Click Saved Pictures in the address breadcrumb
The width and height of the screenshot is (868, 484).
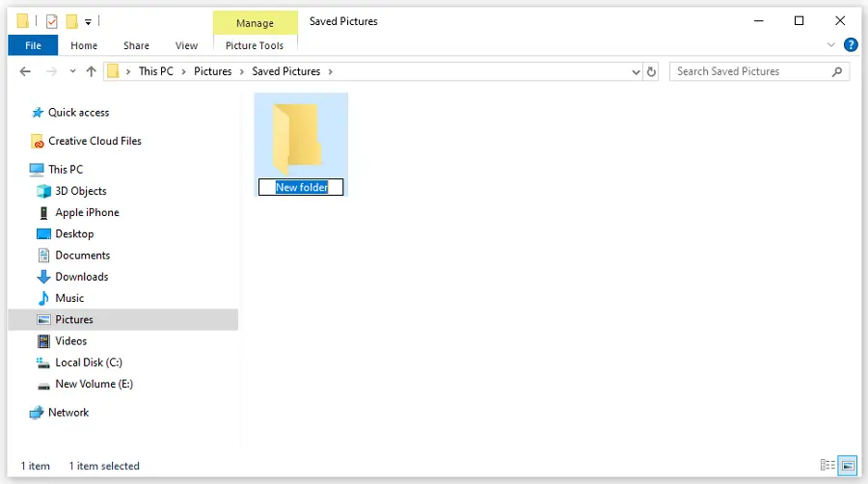(286, 71)
